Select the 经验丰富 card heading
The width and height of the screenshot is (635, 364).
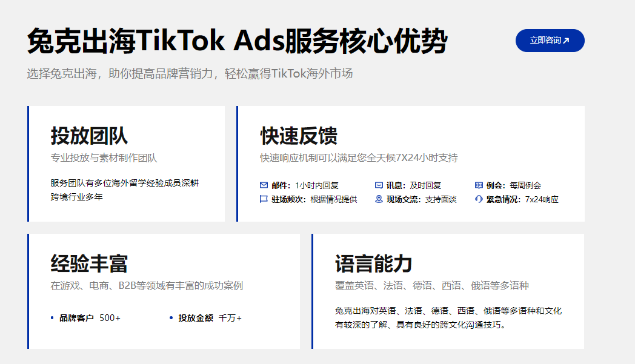(x=89, y=263)
